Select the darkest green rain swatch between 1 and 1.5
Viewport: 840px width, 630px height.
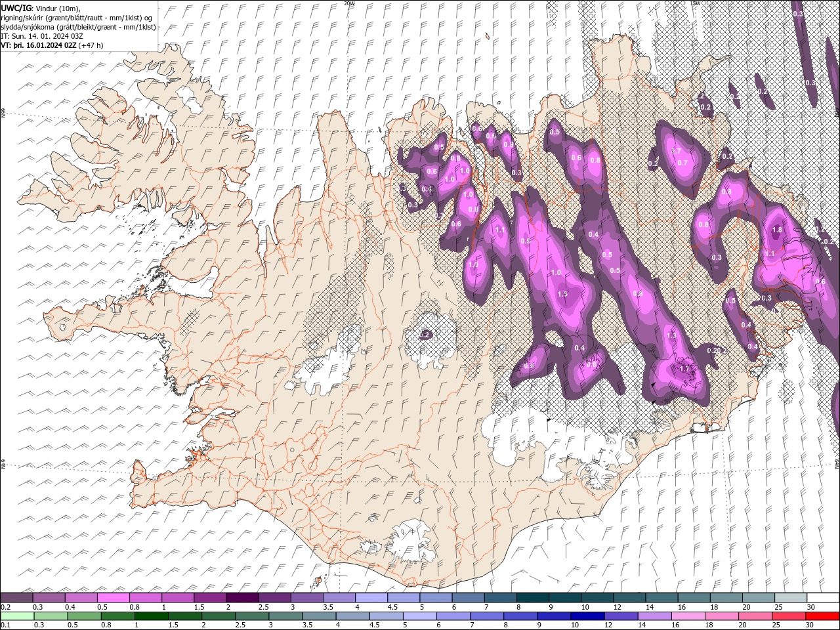tap(152, 616)
